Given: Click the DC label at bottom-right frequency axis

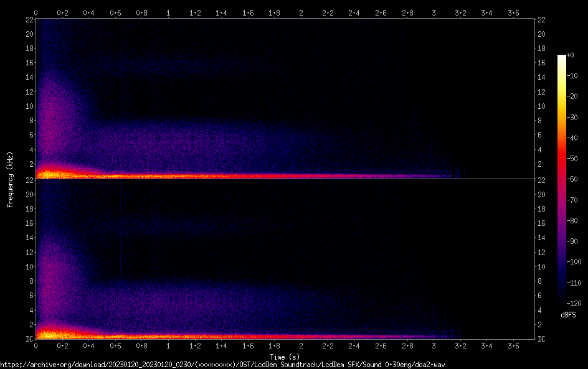Looking at the screenshot, I should click(542, 339).
